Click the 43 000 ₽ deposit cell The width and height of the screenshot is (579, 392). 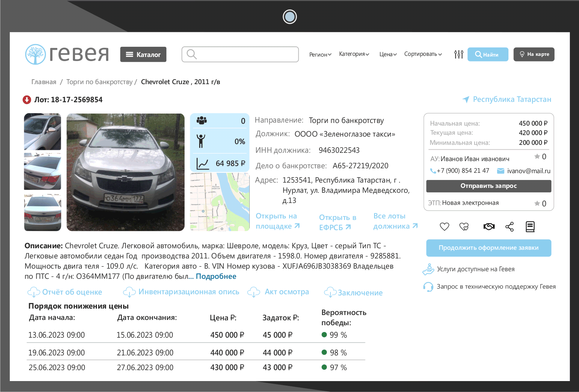click(x=278, y=367)
